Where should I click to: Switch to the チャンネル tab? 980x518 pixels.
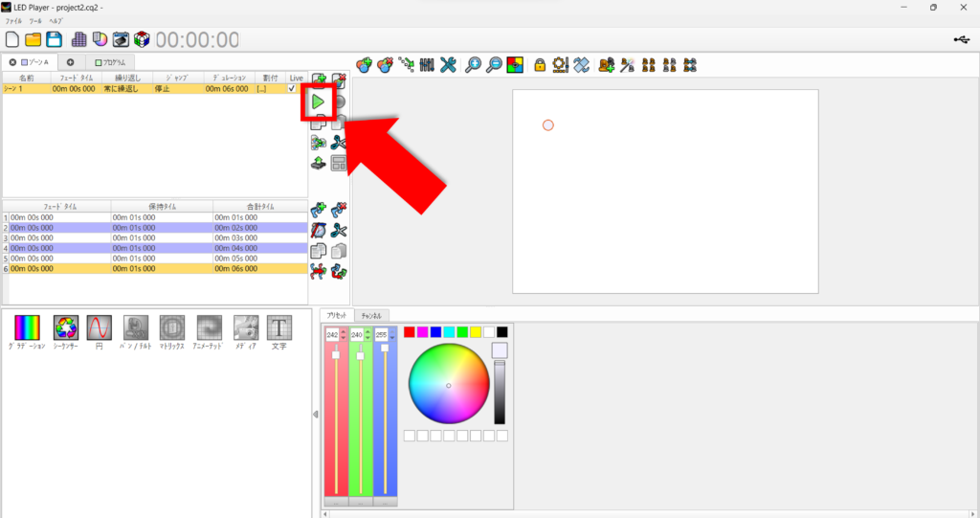[370, 315]
